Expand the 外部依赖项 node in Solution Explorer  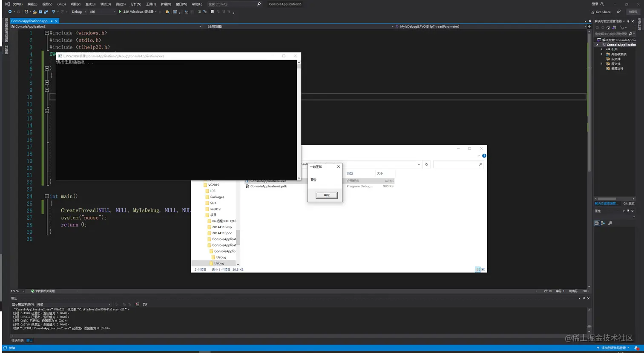point(601,54)
